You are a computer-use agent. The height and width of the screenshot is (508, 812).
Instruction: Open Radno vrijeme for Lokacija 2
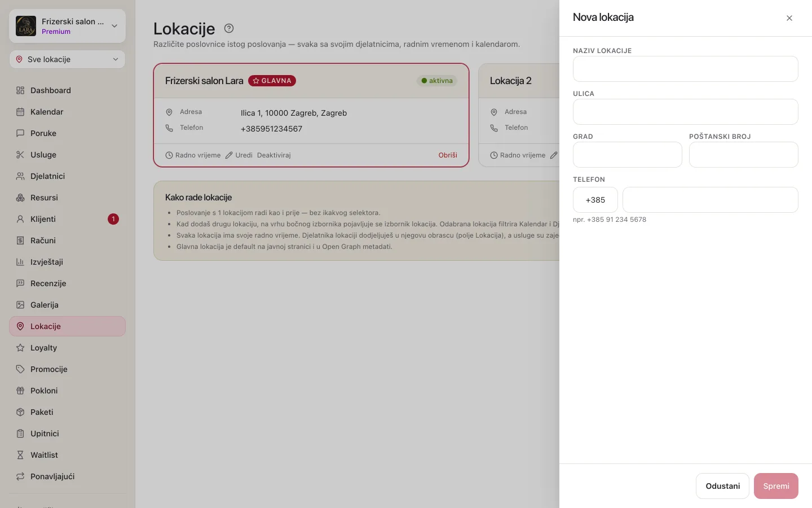point(518,155)
